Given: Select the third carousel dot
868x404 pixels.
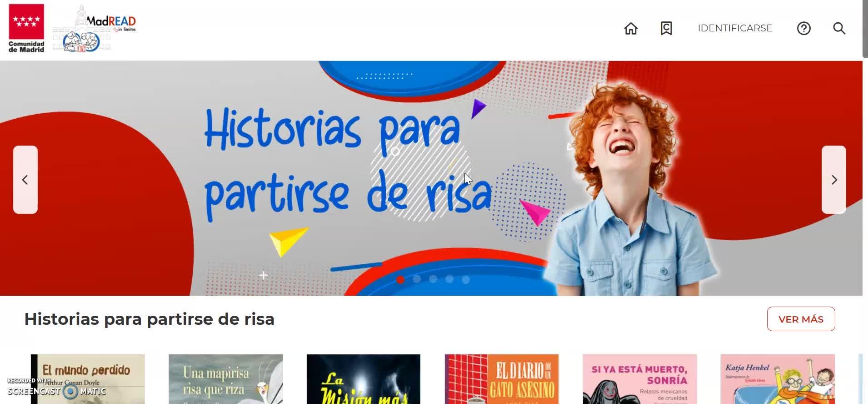Looking at the screenshot, I should point(433,280).
